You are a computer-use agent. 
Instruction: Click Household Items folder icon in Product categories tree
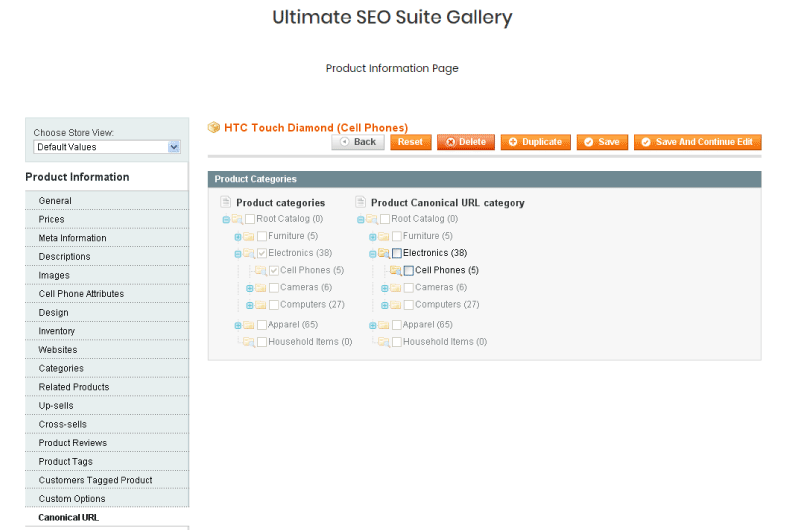(249, 342)
